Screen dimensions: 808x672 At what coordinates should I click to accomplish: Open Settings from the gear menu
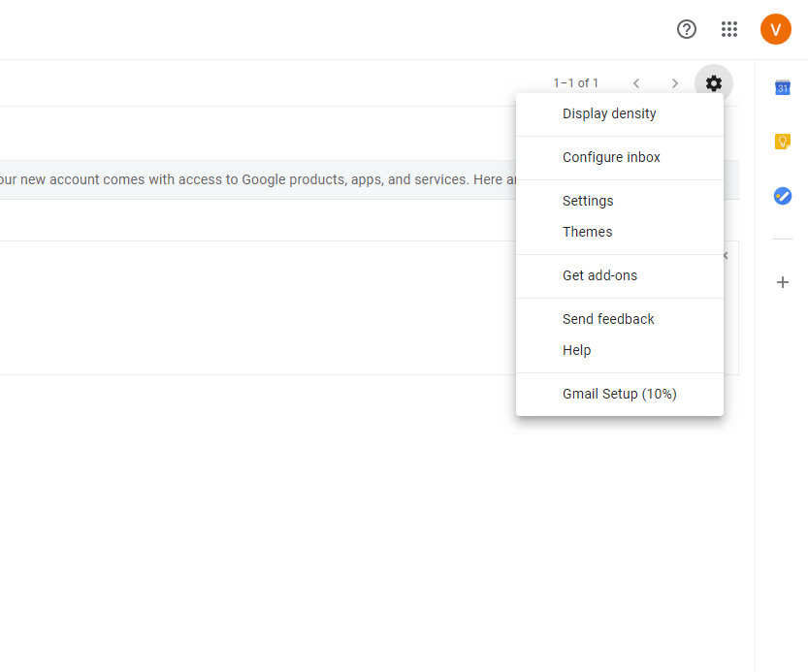tap(588, 201)
